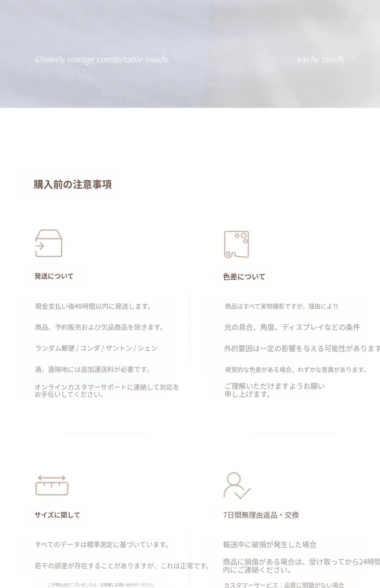Click the 'eachy family' banner text
The image size is (380, 588).
[x=321, y=60]
